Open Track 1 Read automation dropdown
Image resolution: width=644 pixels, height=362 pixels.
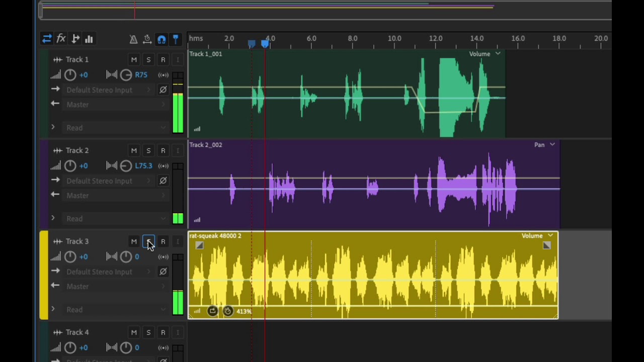[x=115, y=128]
